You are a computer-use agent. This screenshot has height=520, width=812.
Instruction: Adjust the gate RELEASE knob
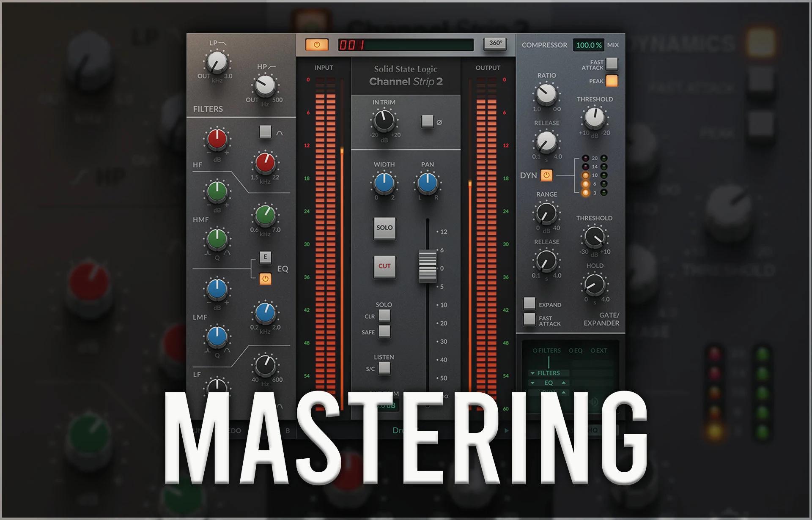click(546, 261)
